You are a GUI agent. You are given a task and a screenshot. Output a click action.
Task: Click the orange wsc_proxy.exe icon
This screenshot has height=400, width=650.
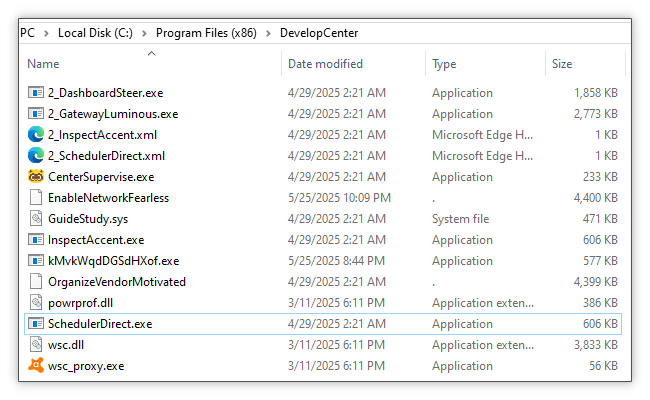pos(36,366)
